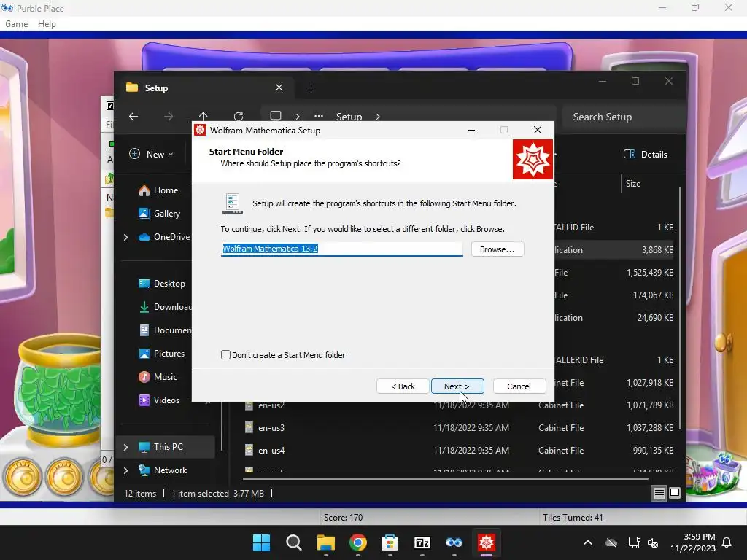
Task: Open the New dropdown in File Explorer
Action: click(152, 155)
